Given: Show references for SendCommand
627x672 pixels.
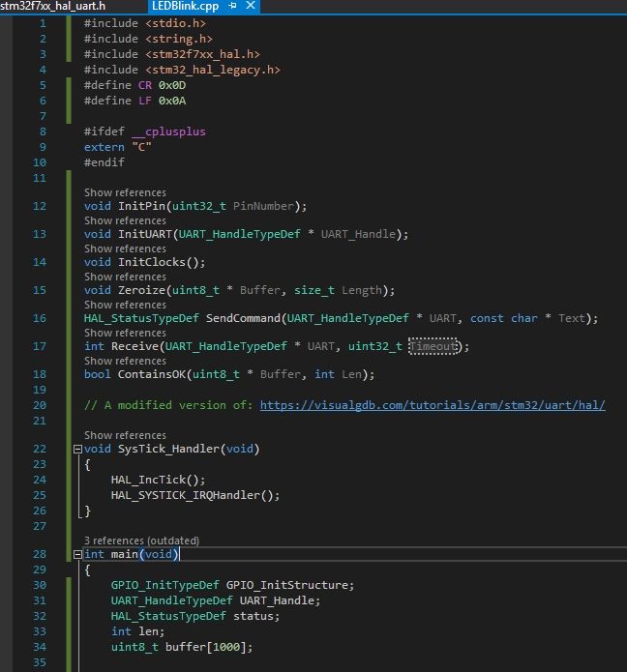Looking at the screenshot, I should (125, 305).
